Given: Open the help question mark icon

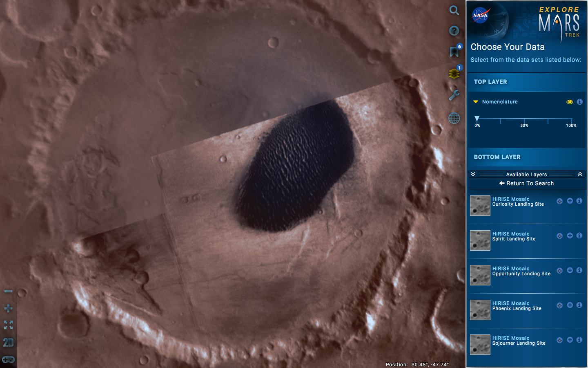Looking at the screenshot, I should pyautogui.click(x=454, y=31).
